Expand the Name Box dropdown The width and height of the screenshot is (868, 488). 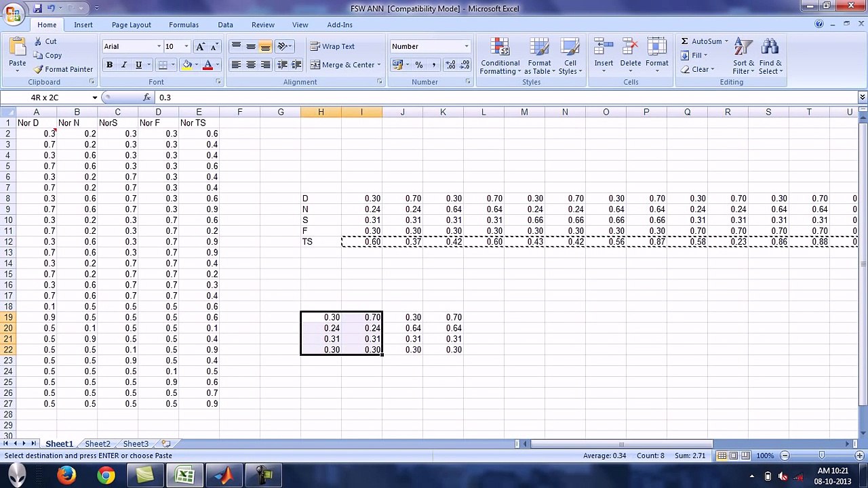tap(94, 98)
